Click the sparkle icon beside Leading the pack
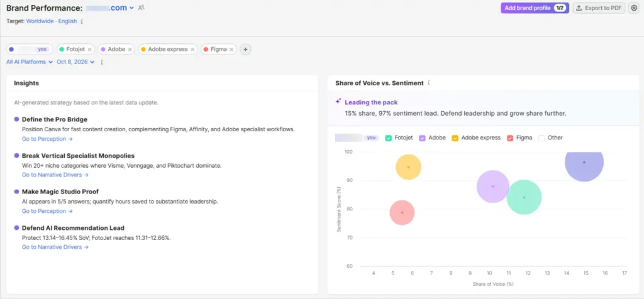Viewport: 644px width, 299px height. coord(338,101)
